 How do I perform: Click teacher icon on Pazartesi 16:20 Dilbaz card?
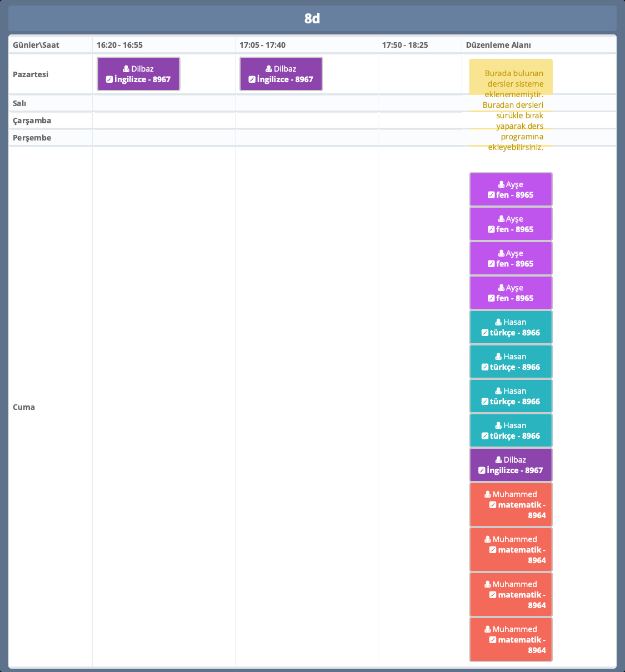126,69
